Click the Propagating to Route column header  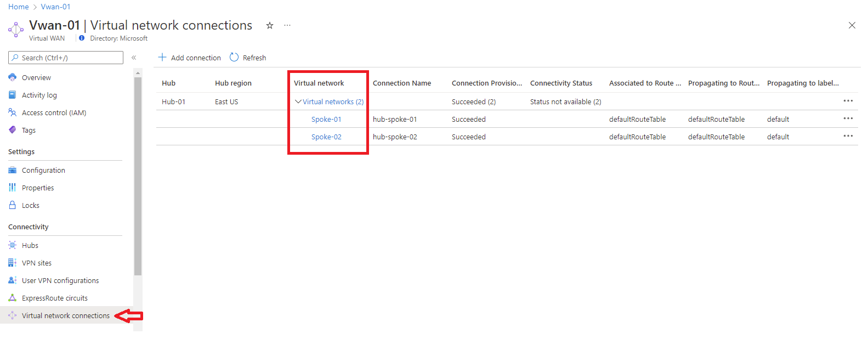click(724, 83)
